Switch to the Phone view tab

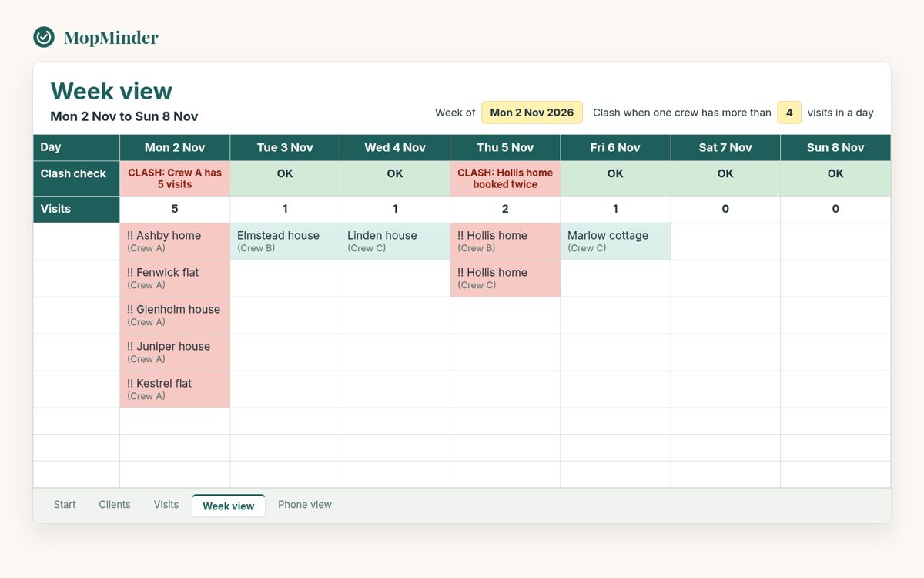coord(305,505)
